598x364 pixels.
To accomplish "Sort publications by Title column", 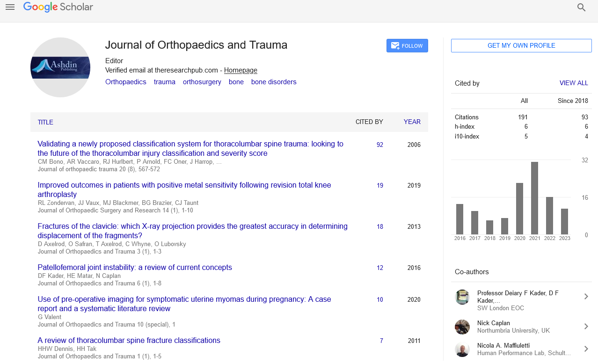I will coord(45,122).
